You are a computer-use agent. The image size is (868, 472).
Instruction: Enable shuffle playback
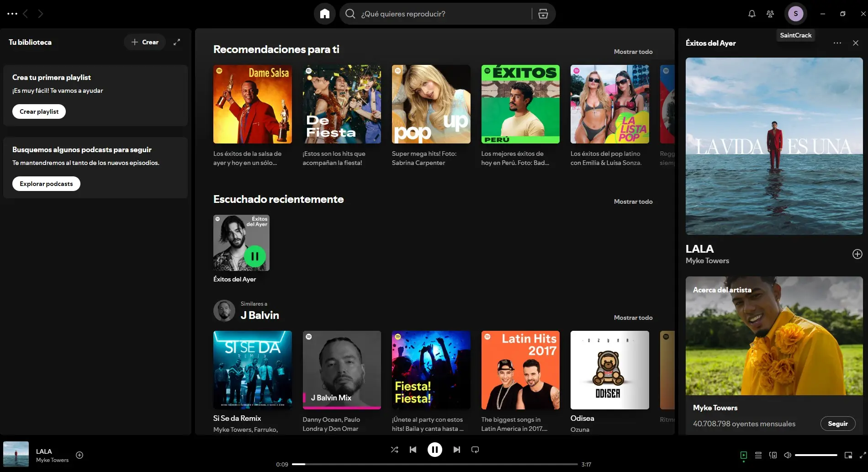[x=394, y=449]
